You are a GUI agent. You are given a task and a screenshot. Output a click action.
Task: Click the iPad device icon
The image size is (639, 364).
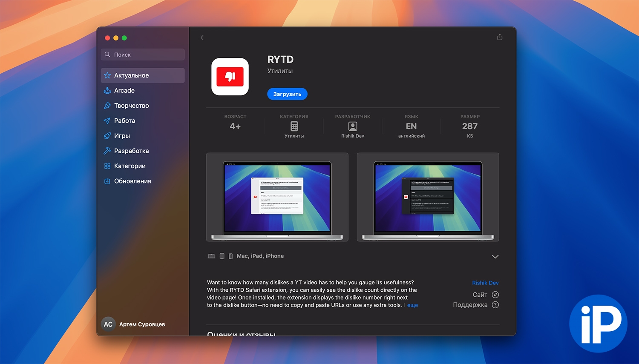click(x=222, y=256)
